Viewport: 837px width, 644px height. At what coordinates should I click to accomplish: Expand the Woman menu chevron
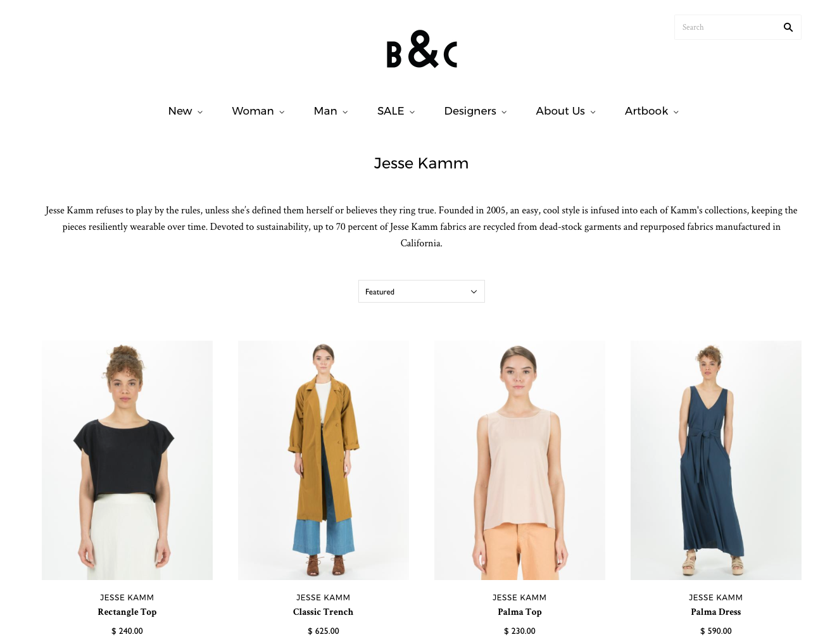(x=282, y=112)
